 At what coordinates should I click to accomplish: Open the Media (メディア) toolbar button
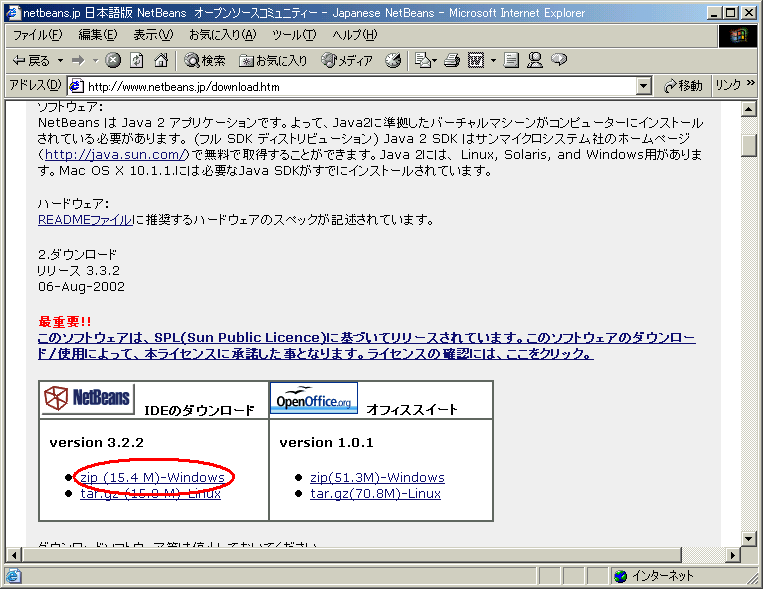(x=347, y=60)
